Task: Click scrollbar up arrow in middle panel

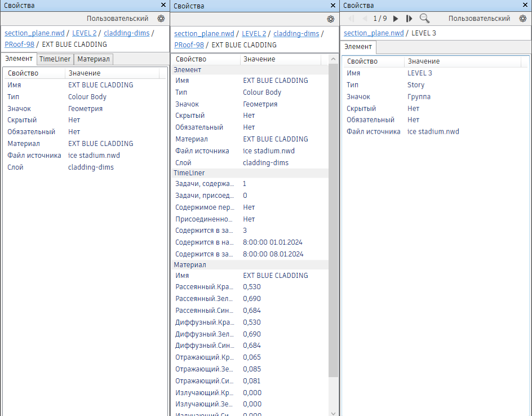Action: point(333,59)
